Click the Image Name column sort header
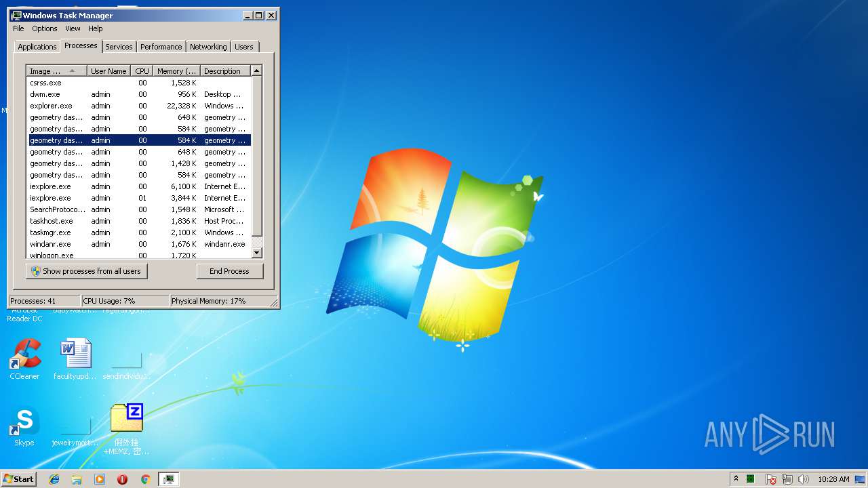The height and width of the screenshot is (488, 868). pyautogui.click(x=57, y=70)
